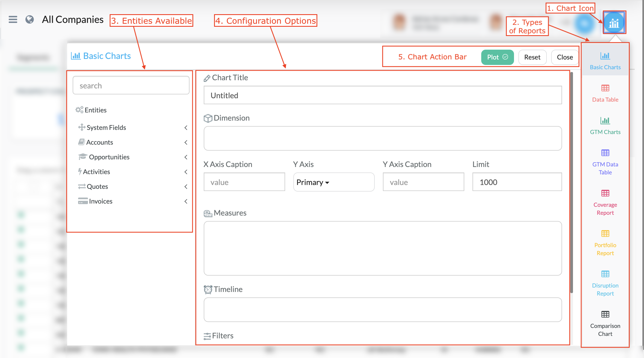Click the Opportunities tree item label
The image size is (644, 358).
pyautogui.click(x=109, y=157)
